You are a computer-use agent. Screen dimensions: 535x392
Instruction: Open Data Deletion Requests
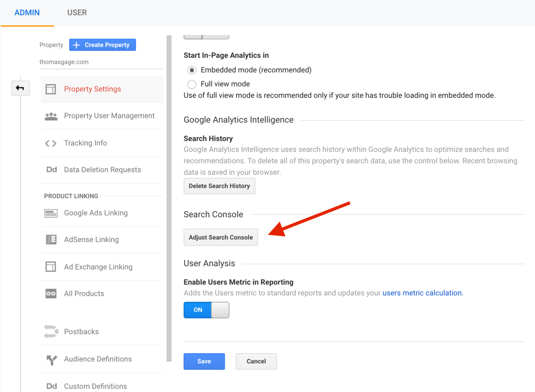coord(102,170)
